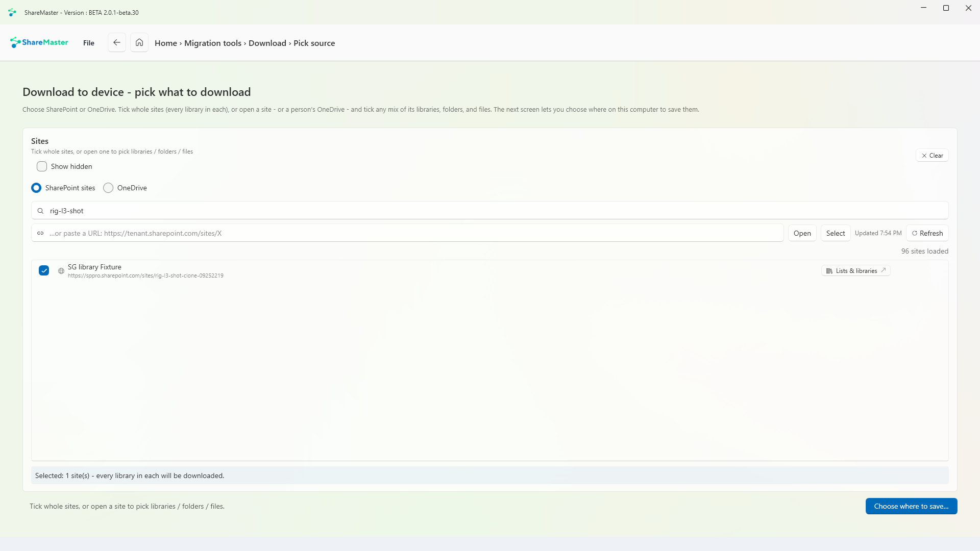Click the rig-l3-shot-clone site URL text
This screenshot has width=980, height=551.
[145, 275]
